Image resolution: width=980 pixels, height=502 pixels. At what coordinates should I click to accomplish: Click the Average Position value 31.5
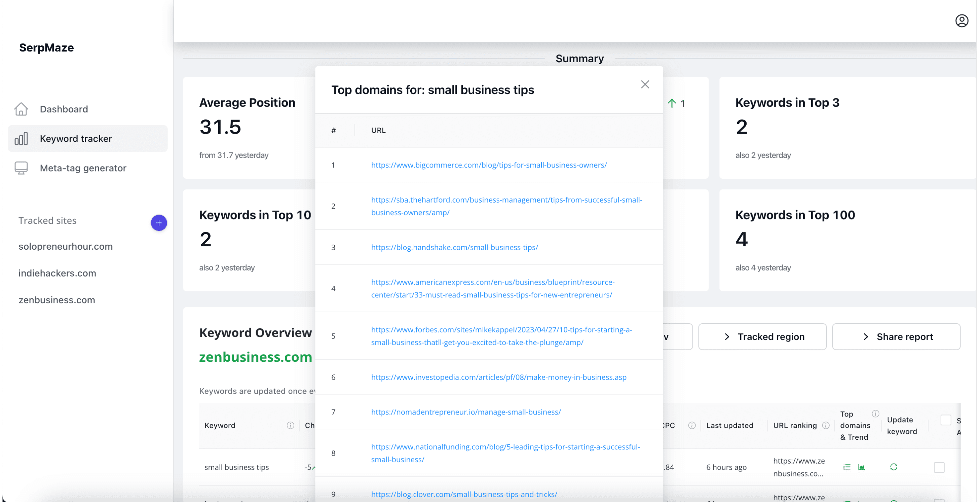(x=220, y=127)
